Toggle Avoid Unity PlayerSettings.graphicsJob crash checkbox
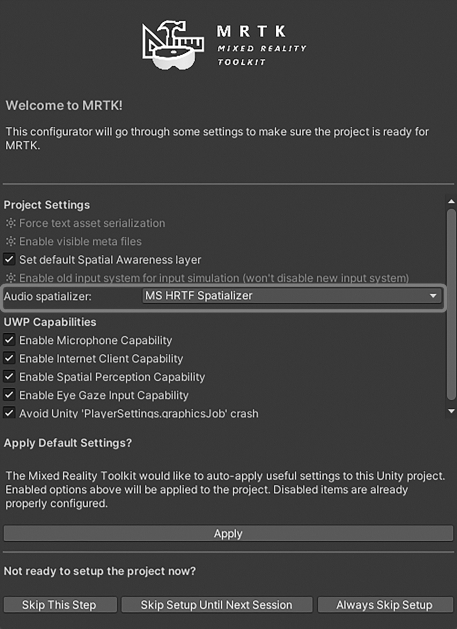 coord(9,413)
